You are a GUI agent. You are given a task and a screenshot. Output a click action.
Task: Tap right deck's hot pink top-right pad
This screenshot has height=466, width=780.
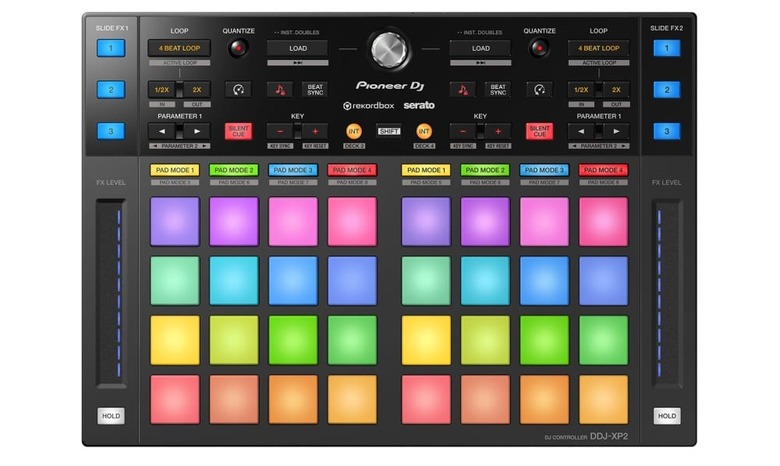[x=603, y=221]
